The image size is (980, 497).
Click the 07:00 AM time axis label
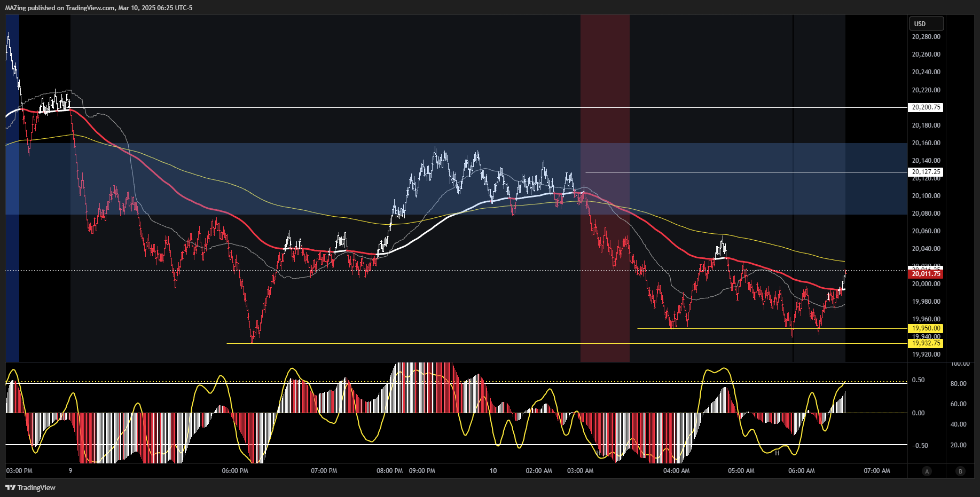click(877, 471)
